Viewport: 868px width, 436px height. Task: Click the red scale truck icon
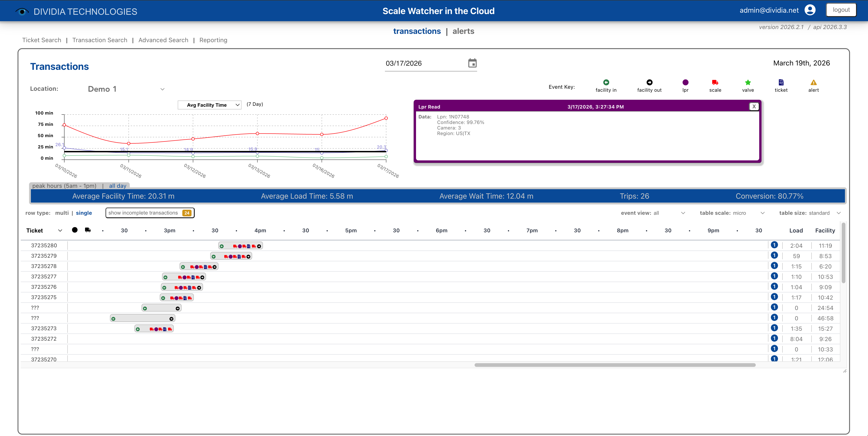point(715,82)
